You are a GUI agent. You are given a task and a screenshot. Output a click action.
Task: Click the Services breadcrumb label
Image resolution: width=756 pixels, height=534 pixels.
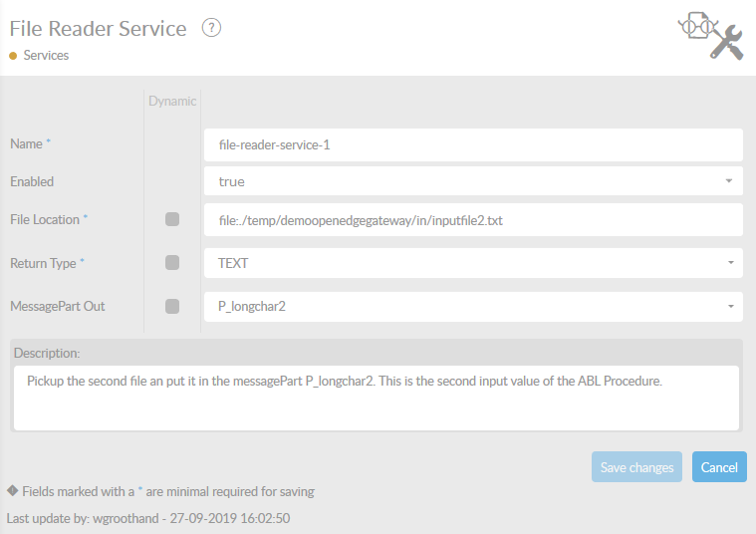46,56
